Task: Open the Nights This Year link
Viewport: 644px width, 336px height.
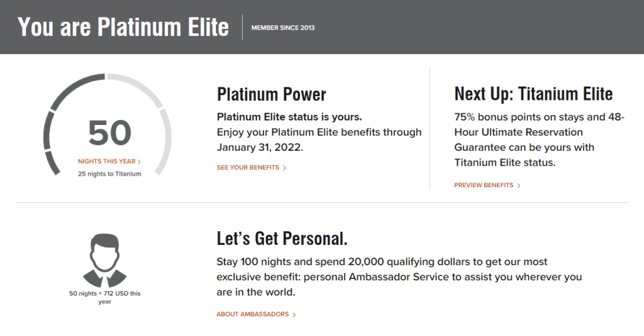Action: pos(106,161)
